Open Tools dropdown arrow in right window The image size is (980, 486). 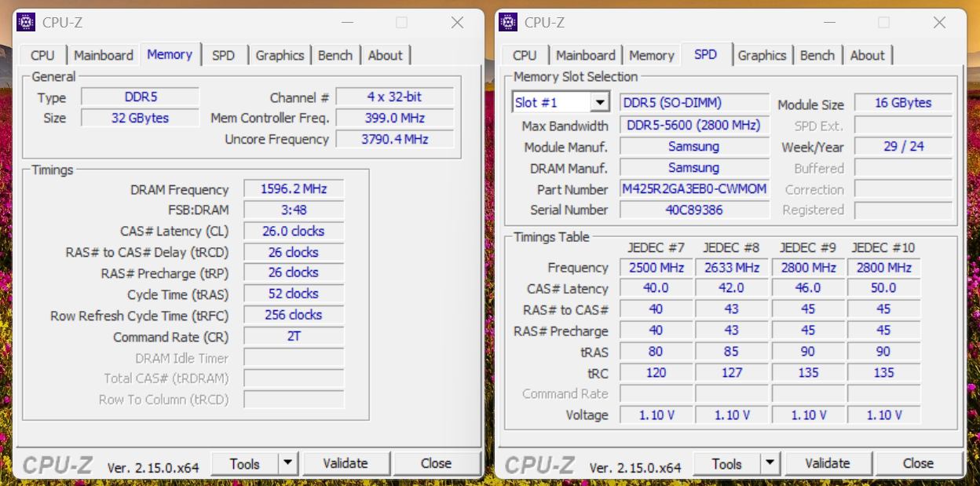pos(770,463)
